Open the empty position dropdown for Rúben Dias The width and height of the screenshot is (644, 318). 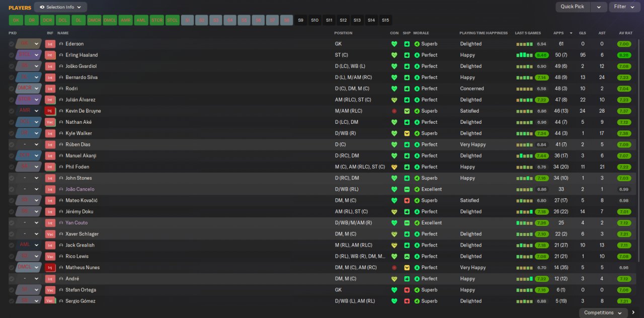(29, 144)
